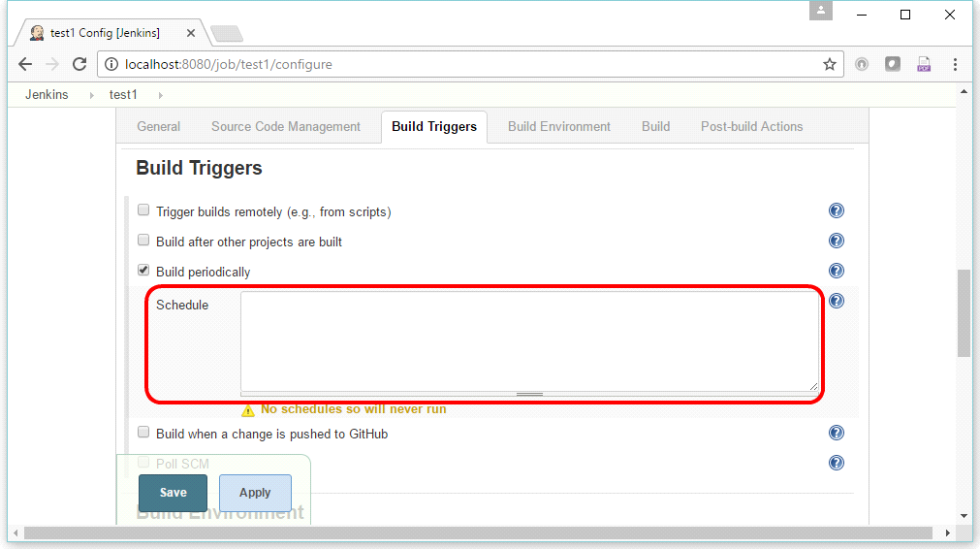The width and height of the screenshot is (980, 549).
Task: Open help for Trigger builds remotely
Action: [x=837, y=210]
